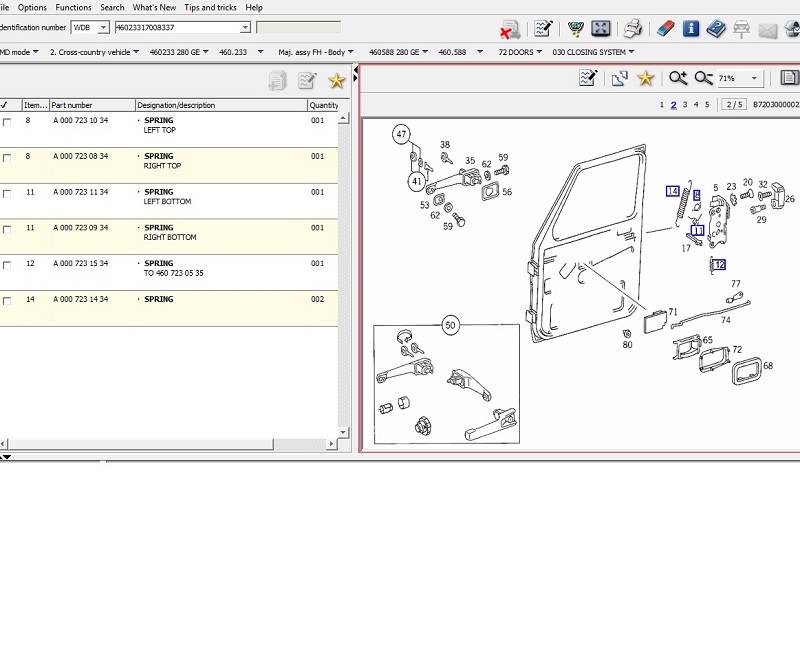
Task: Click the zoom out magnifier above the diagram
Action: (x=703, y=78)
